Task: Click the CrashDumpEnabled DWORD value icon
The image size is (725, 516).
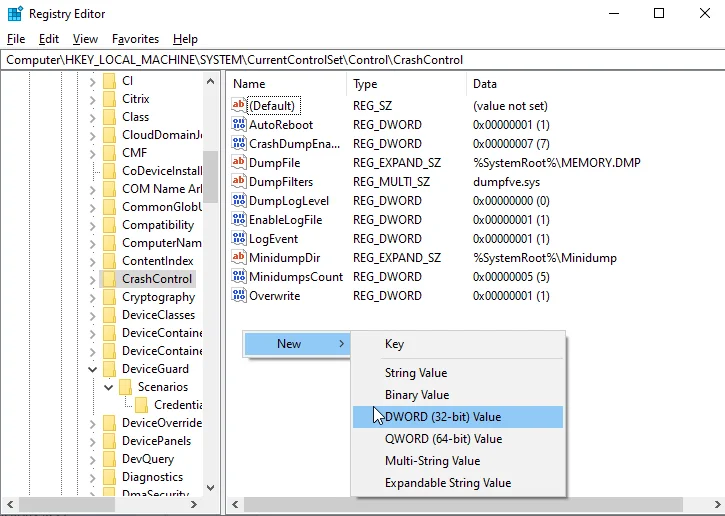Action: (239, 143)
